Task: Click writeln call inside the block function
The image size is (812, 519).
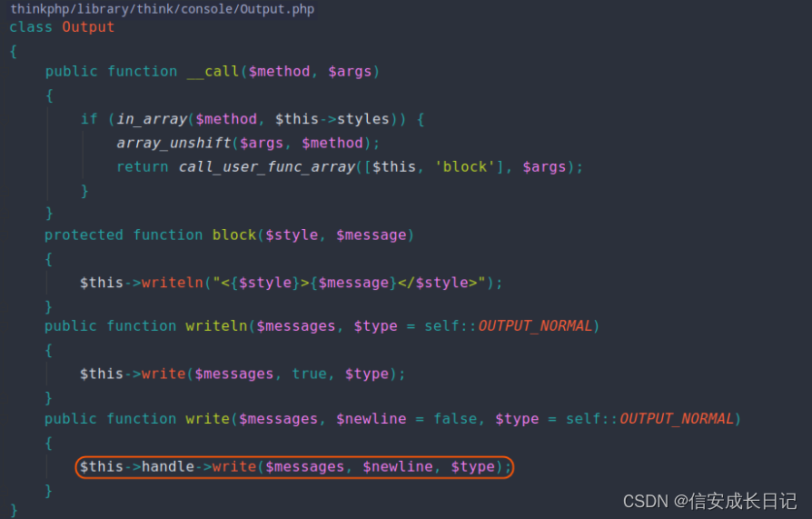Action: (172, 283)
